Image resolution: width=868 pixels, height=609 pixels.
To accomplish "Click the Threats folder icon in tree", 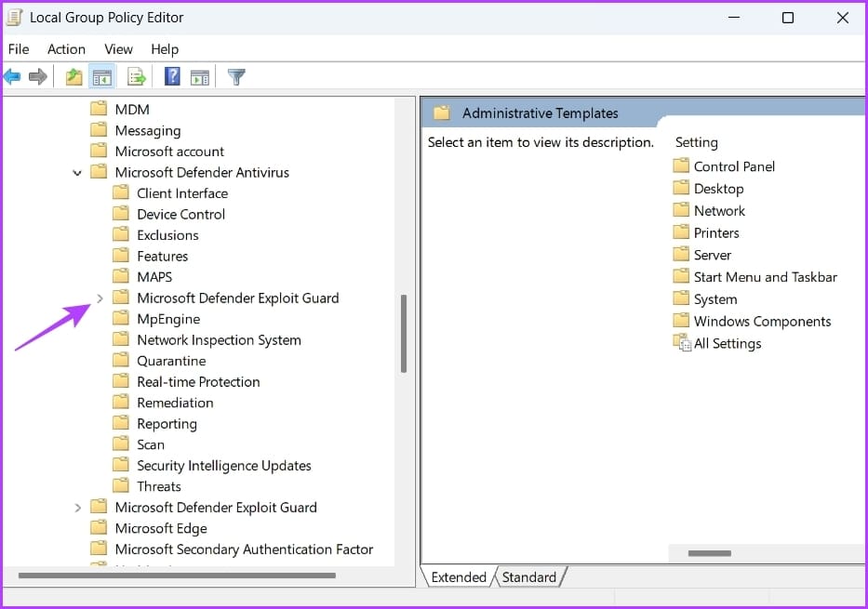I will click(x=121, y=485).
